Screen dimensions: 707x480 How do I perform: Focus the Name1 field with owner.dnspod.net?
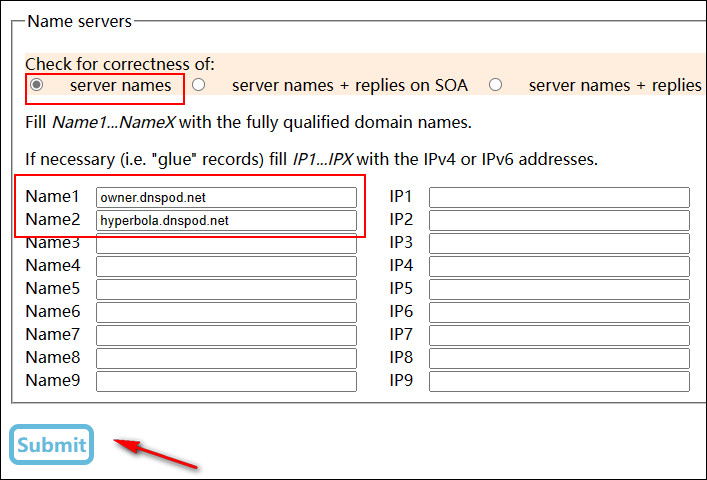pyautogui.click(x=226, y=197)
